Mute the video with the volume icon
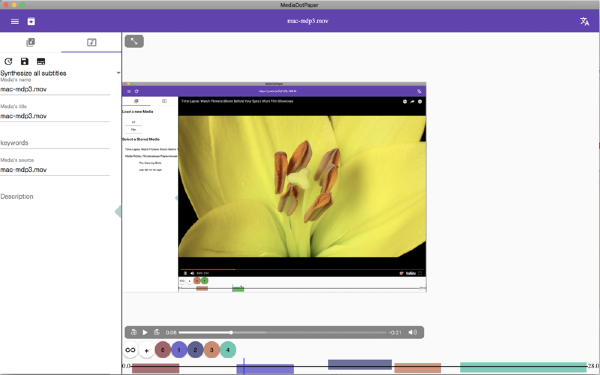This screenshot has width=600, height=375. [412, 332]
